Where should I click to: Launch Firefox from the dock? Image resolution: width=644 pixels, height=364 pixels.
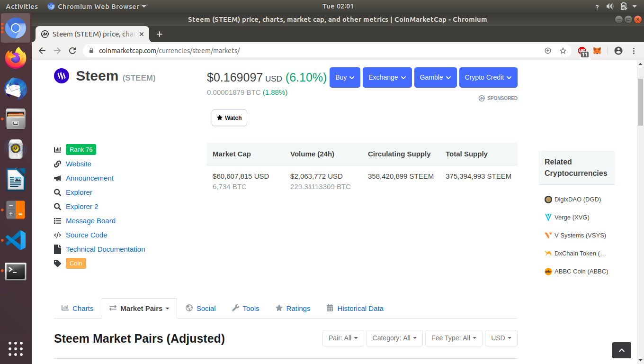click(x=16, y=59)
